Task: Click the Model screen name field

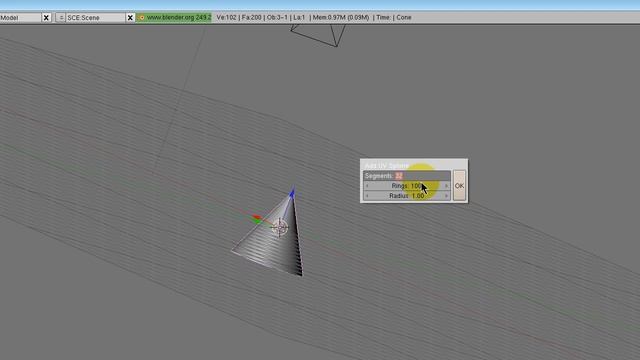Action: click(20, 18)
